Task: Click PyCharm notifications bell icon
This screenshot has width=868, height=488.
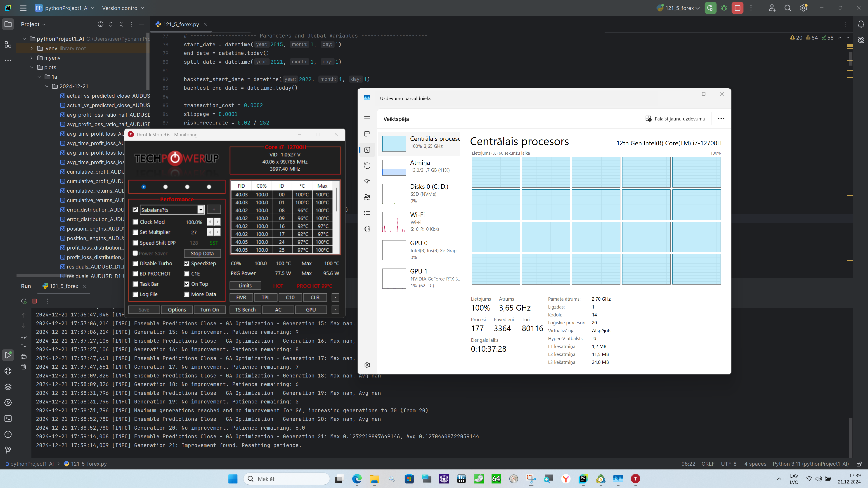Action: (861, 24)
